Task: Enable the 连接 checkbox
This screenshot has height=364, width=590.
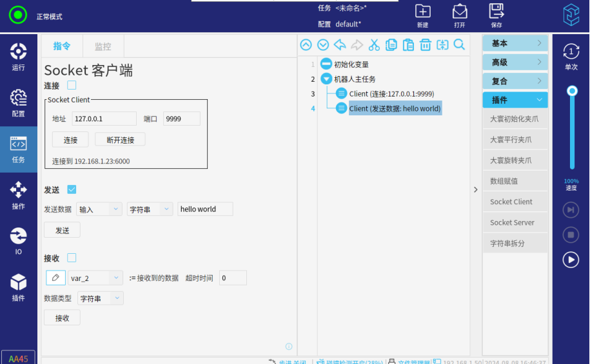Action: [x=72, y=85]
